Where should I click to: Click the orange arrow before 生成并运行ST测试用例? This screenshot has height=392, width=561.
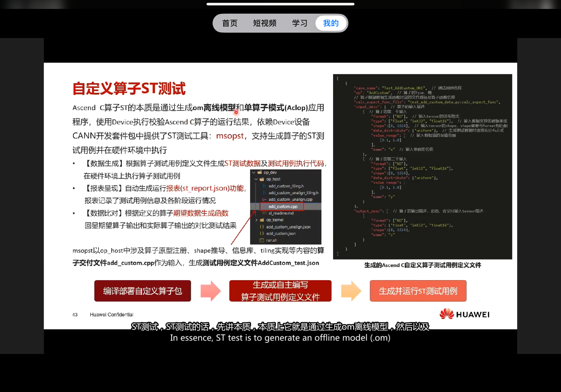pyautogui.click(x=351, y=291)
